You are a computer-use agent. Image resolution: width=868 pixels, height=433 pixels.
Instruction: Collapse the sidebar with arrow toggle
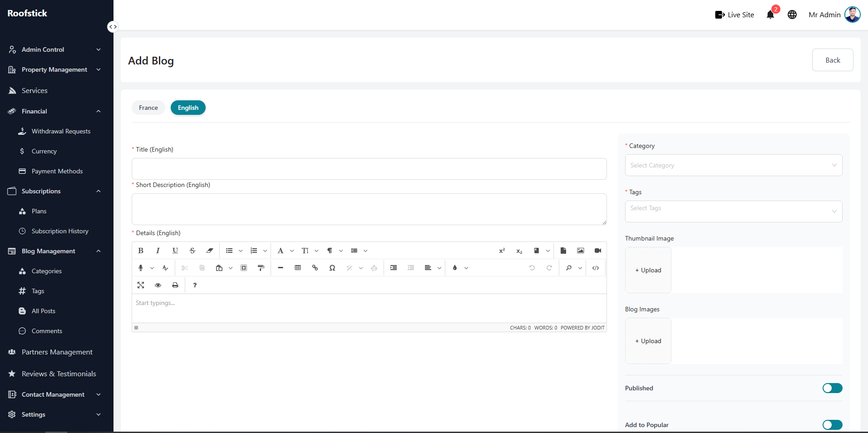[x=113, y=27]
